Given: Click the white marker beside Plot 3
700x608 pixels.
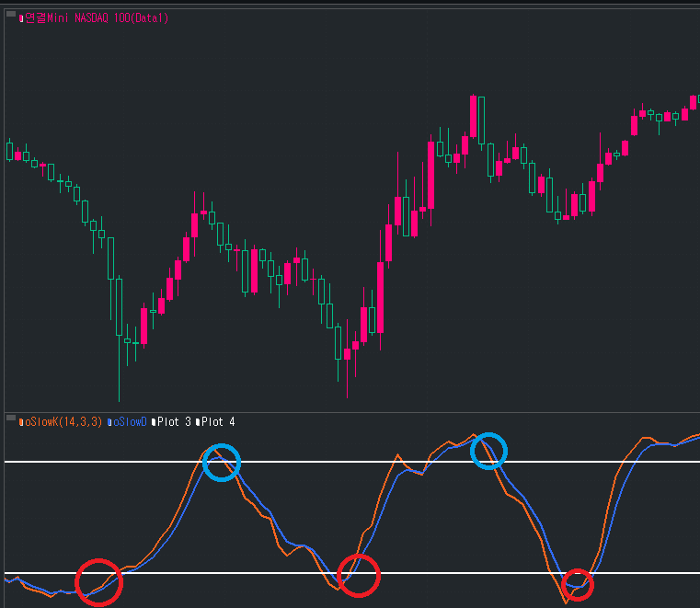Looking at the screenshot, I should coord(154,422).
